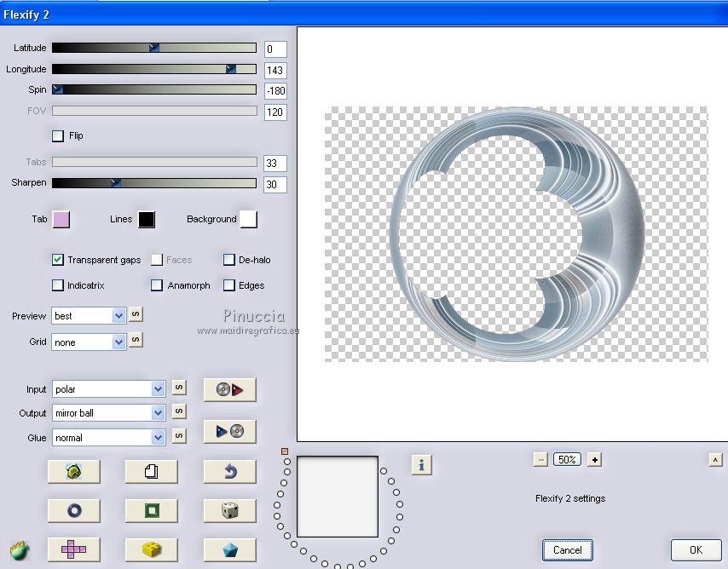The width and height of the screenshot is (728, 569).
Task: Click the OK button
Action: coord(696,550)
